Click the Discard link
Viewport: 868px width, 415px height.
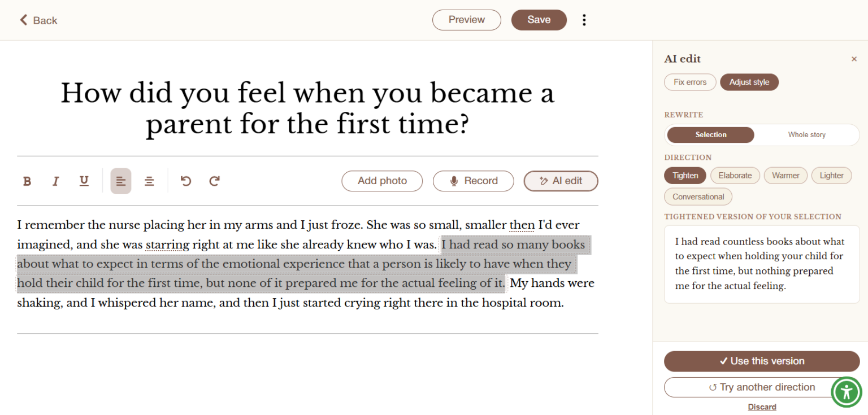(x=762, y=407)
